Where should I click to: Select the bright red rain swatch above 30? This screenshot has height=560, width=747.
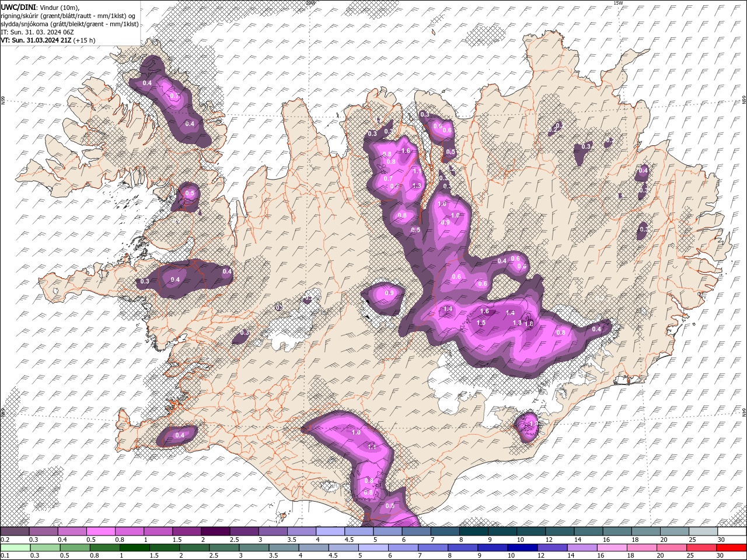pyautogui.click(x=731, y=548)
